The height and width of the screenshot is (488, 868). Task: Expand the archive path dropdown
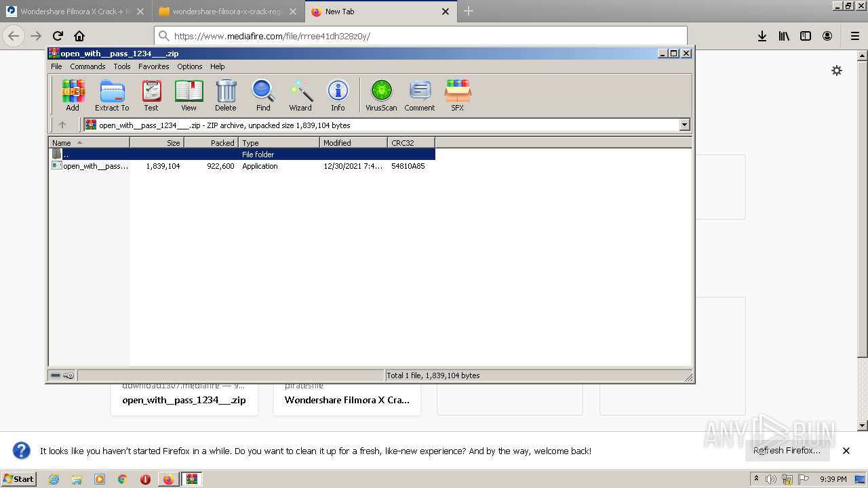(x=684, y=125)
